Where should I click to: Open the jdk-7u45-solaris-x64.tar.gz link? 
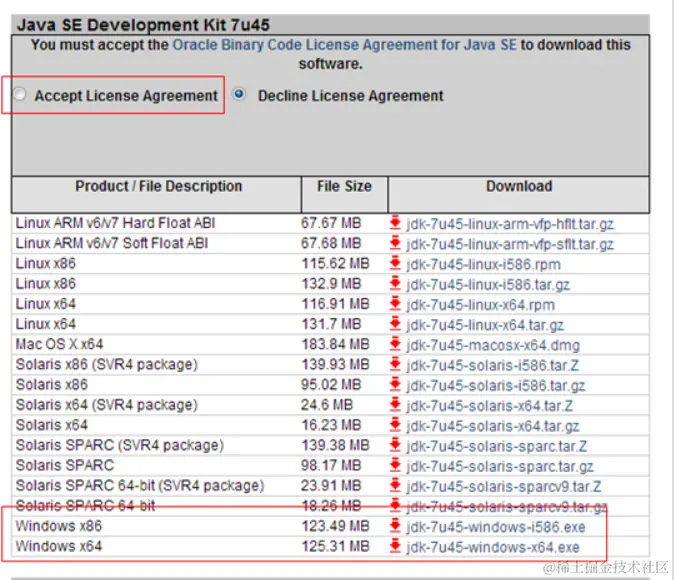click(x=493, y=426)
